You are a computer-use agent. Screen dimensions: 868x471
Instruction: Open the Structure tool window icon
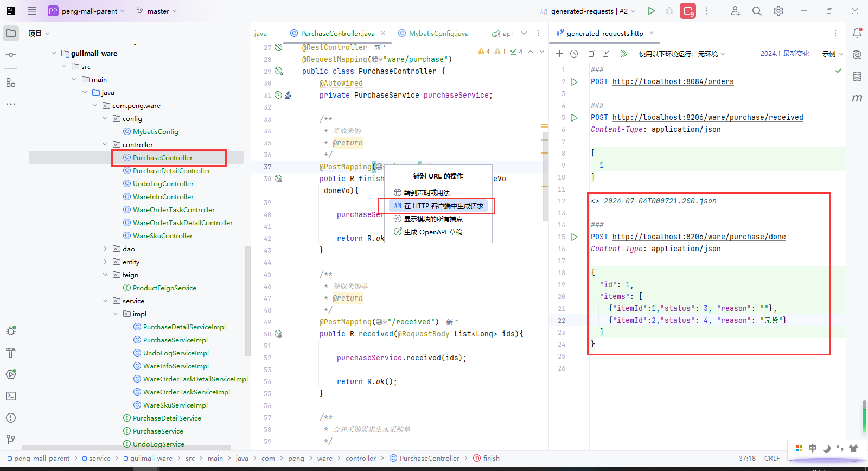coord(11,82)
